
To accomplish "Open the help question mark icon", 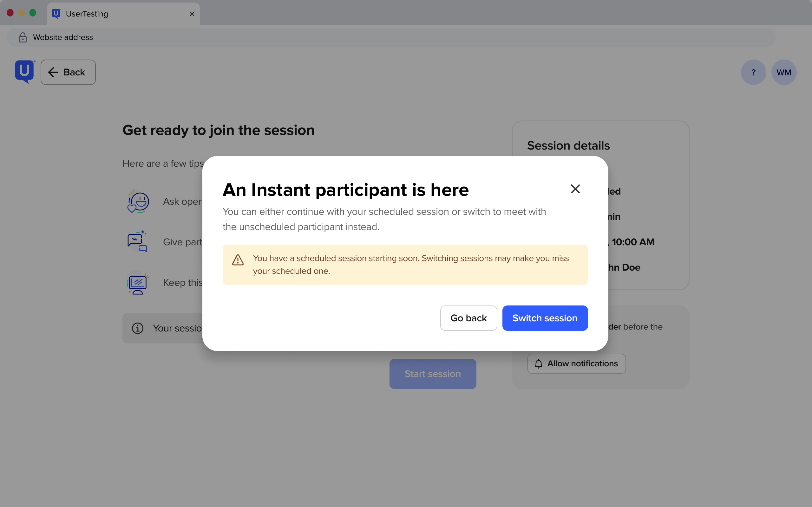I will pyautogui.click(x=753, y=72).
